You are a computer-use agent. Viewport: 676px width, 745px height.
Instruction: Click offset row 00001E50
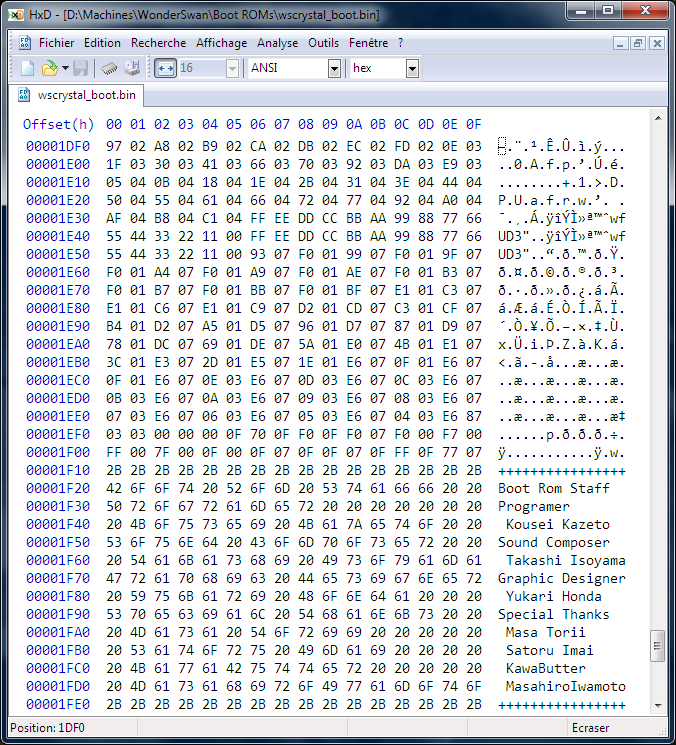[58, 254]
